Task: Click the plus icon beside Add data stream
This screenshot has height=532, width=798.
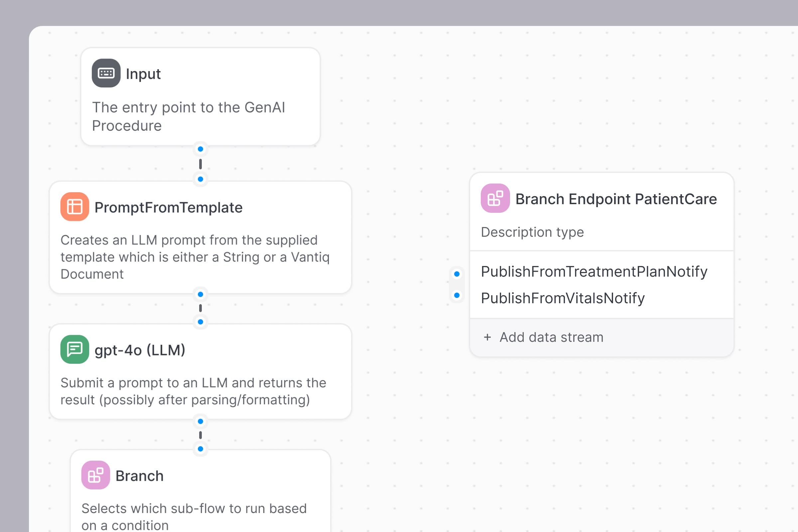Action: (487, 337)
